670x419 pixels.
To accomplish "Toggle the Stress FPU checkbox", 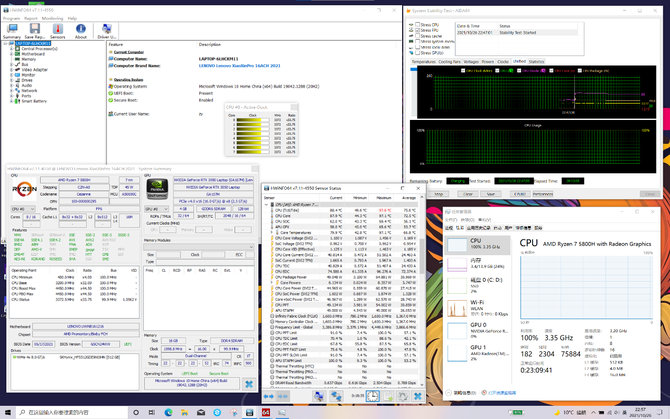I will [x=415, y=32].
